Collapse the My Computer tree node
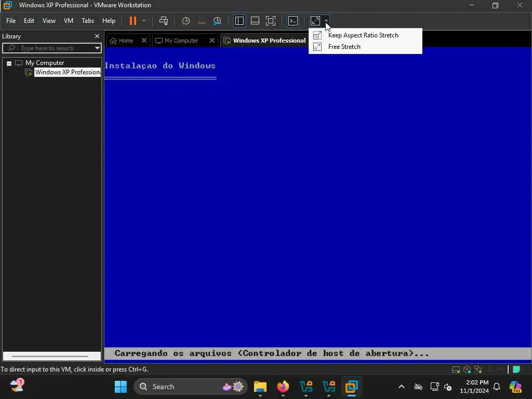 [x=9, y=63]
